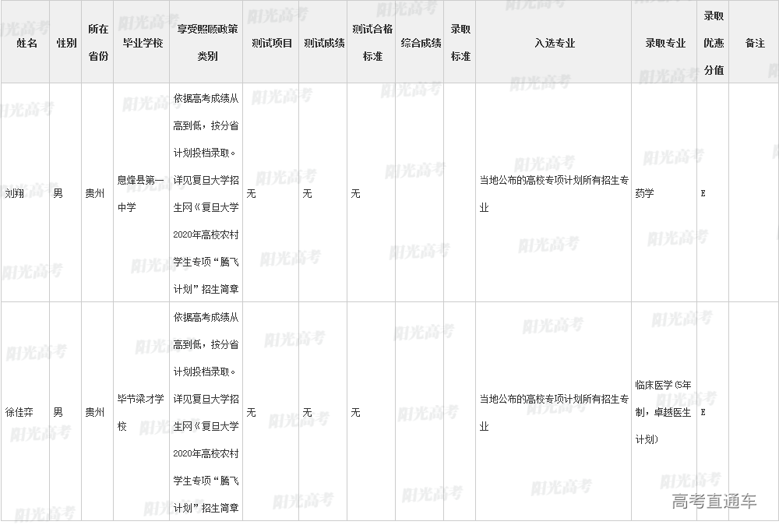This screenshot has height=532, width=779.
Task: Click the 录取优惠分值 column header
Action: point(714,43)
